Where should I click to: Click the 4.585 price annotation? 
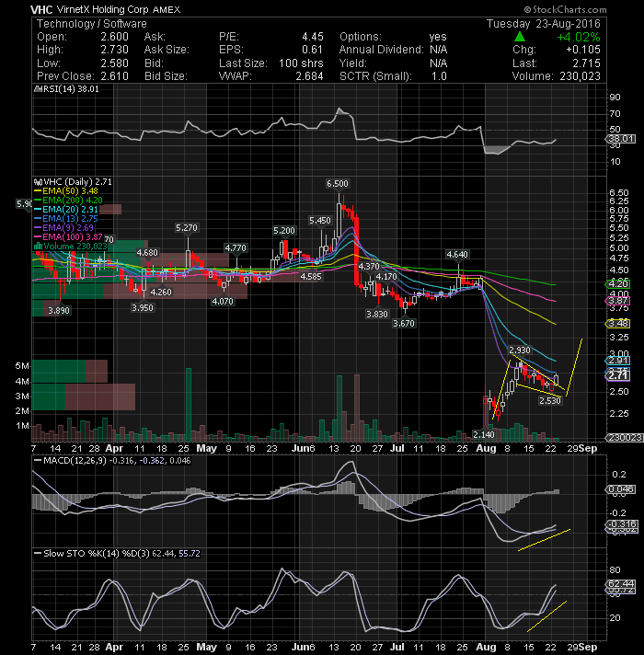[x=311, y=277]
